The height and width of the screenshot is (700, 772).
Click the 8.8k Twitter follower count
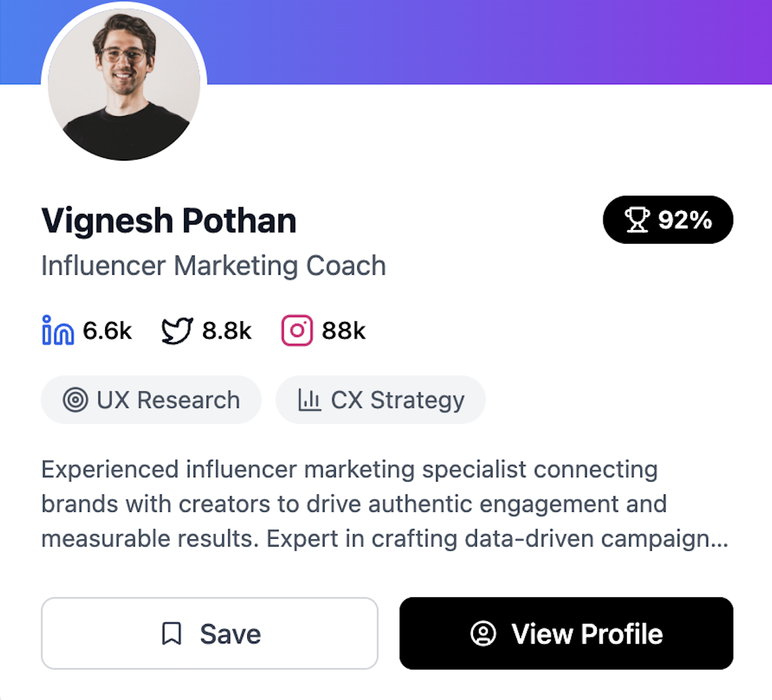pos(227,330)
